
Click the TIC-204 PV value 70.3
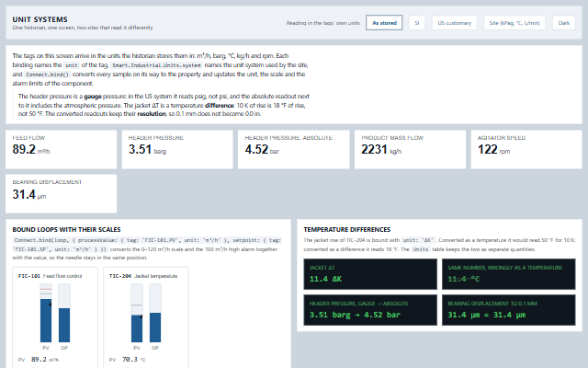pyautogui.click(x=130, y=360)
